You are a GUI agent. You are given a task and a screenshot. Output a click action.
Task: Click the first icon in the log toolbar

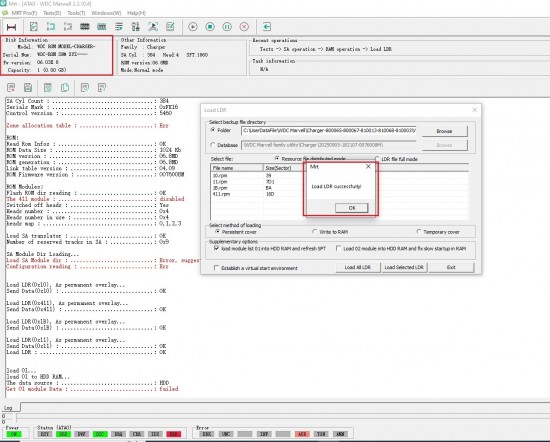tap(11, 87)
